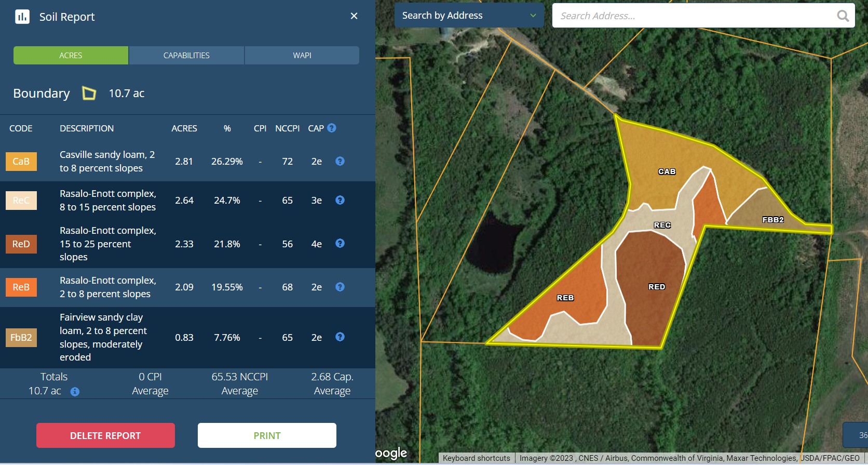Image resolution: width=868 pixels, height=465 pixels.
Task: Click help icon for CaB soil row
Action: [x=340, y=161]
